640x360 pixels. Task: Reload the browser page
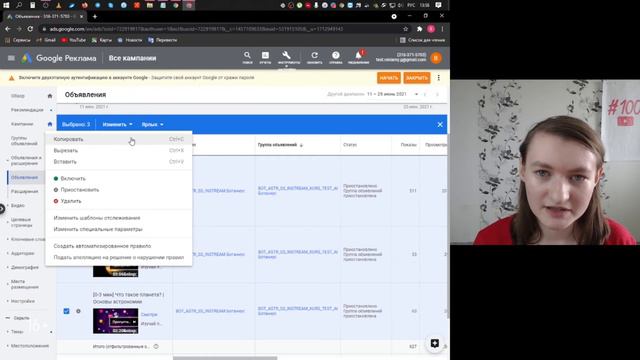[30, 29]
